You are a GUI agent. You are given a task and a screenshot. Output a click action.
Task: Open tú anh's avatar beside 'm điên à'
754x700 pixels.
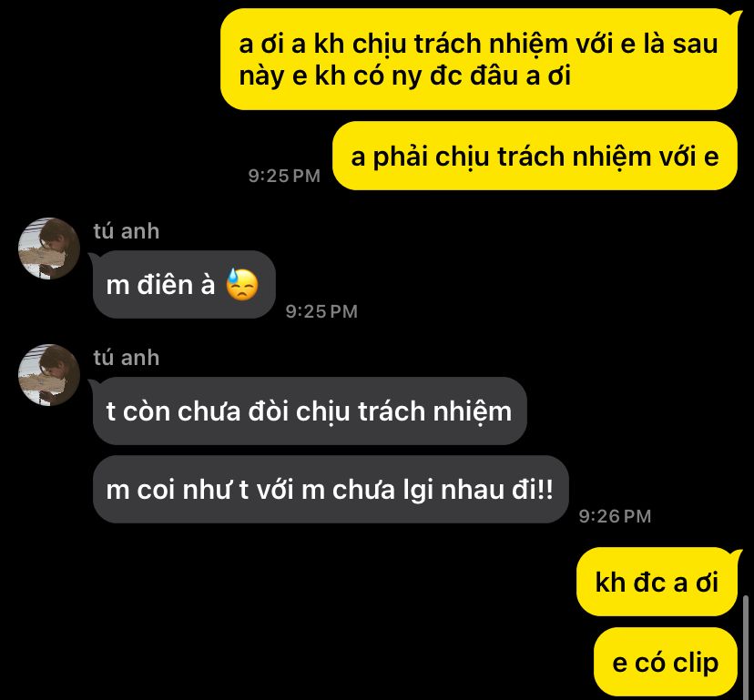coord(48,249)
